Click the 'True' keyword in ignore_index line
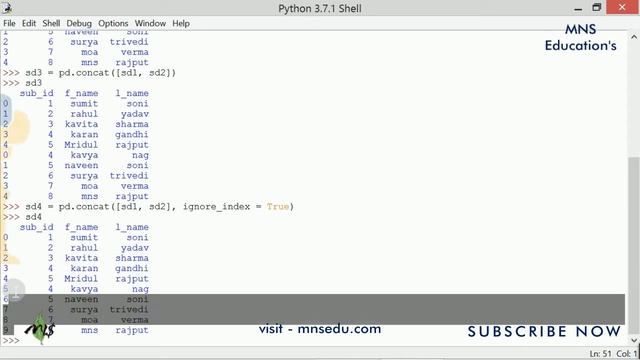 pos(278,207)
